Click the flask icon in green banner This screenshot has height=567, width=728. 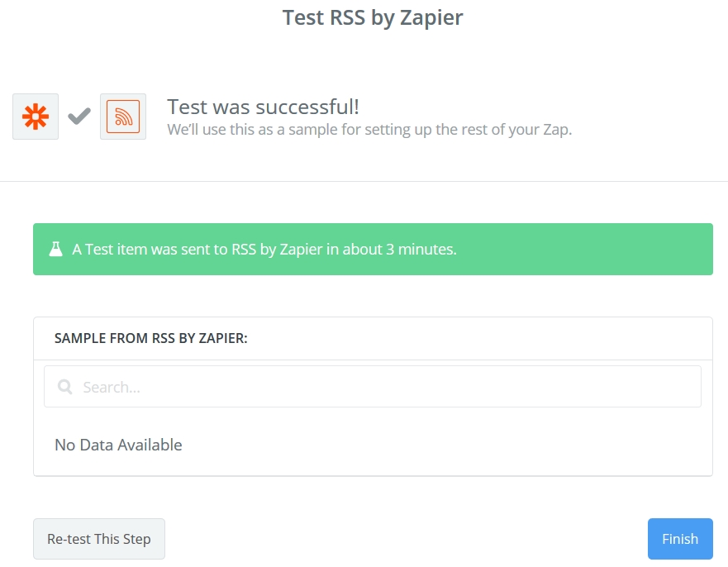click(55, 250)
